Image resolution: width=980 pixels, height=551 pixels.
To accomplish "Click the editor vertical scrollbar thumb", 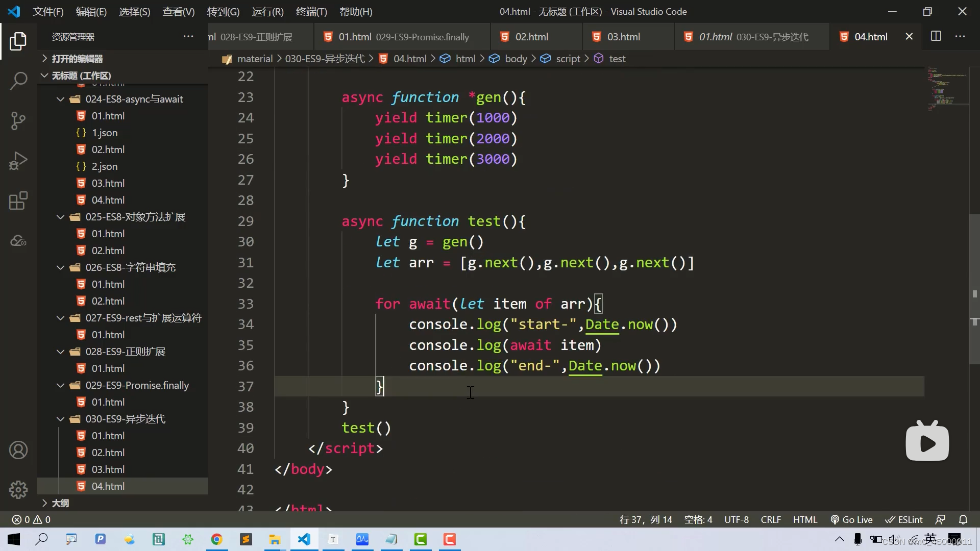I will click(x=974, y=289).
